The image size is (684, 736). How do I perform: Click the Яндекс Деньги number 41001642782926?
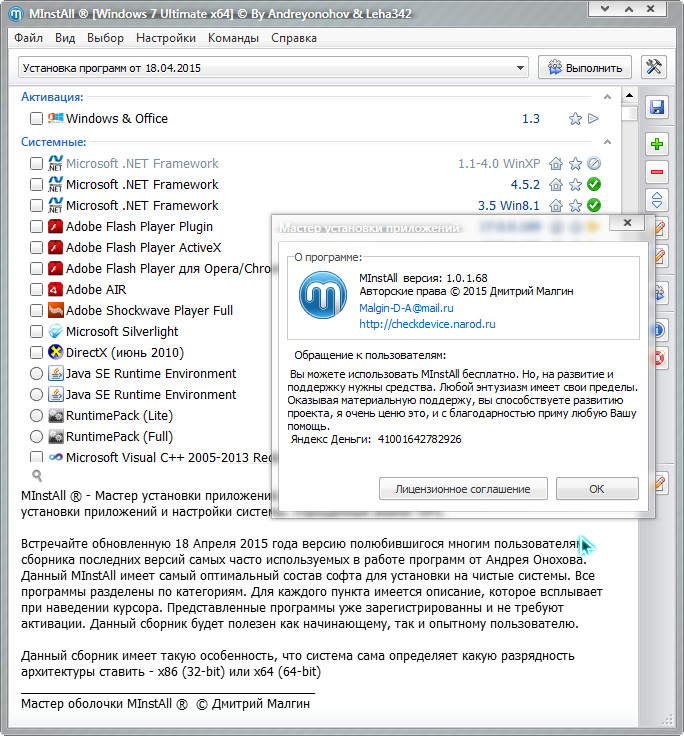pyautogui.click(x=420, y=439)
